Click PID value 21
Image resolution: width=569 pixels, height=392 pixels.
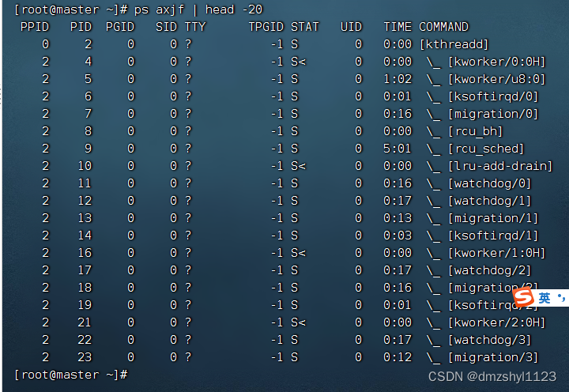tap(85, 322)
